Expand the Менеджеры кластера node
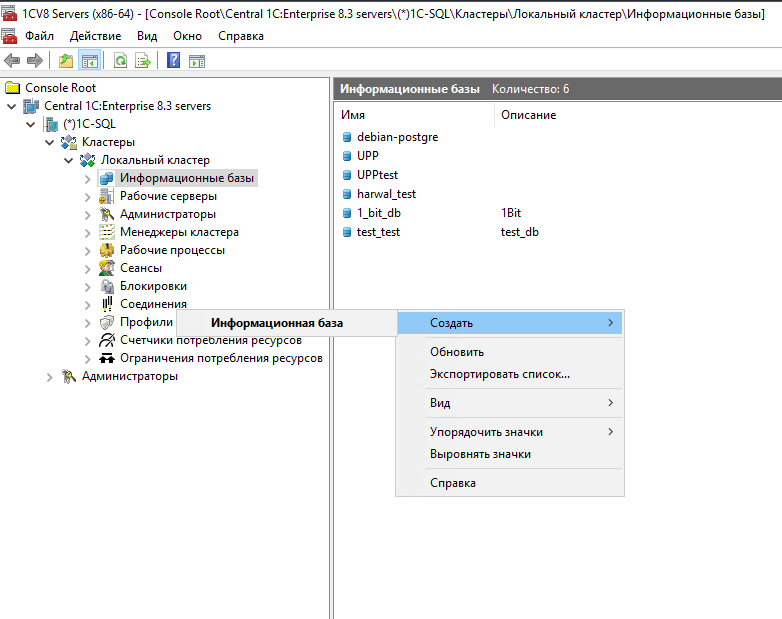This screenshot has width=782, height=619. pyautogui.click(x=88, y=233)
